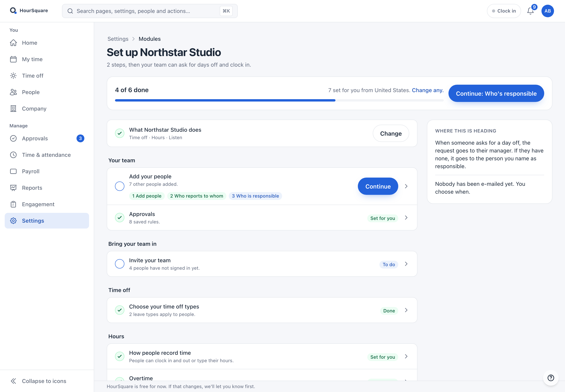
Task: Click the Payroll icon in sidebar
Action: (x=13, y=171)
